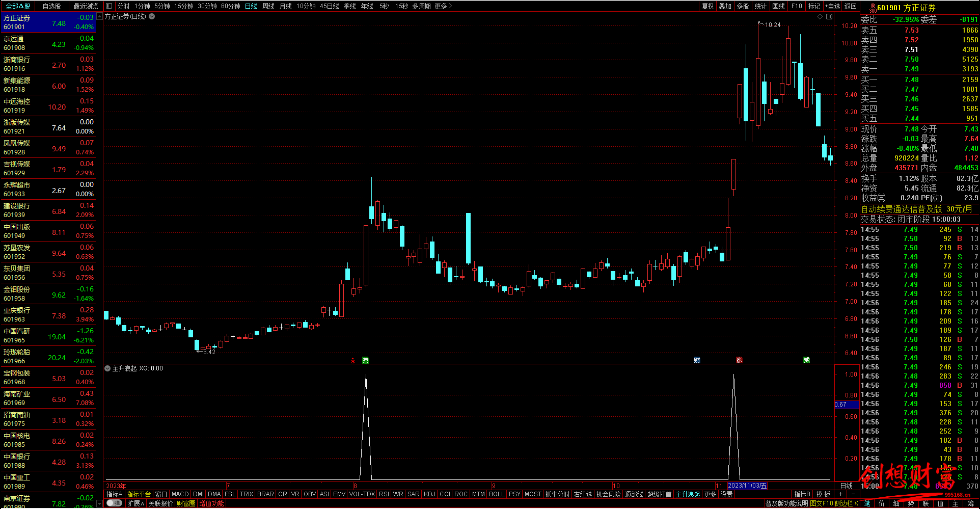Click the 模板 tab
The height and width of the screenshot is (509, 980).
[x=823, y=494]
